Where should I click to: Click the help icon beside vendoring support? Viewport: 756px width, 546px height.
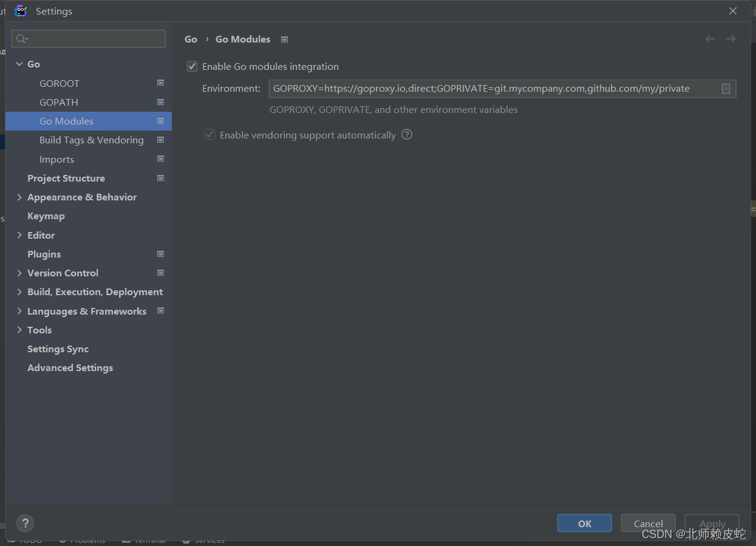[x=407, y=134]
